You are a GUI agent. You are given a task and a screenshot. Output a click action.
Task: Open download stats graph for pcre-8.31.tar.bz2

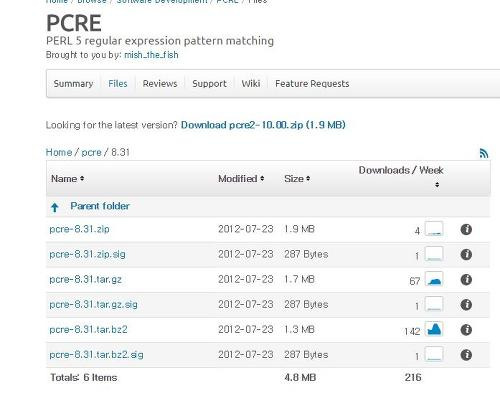[x=434, y=329]
